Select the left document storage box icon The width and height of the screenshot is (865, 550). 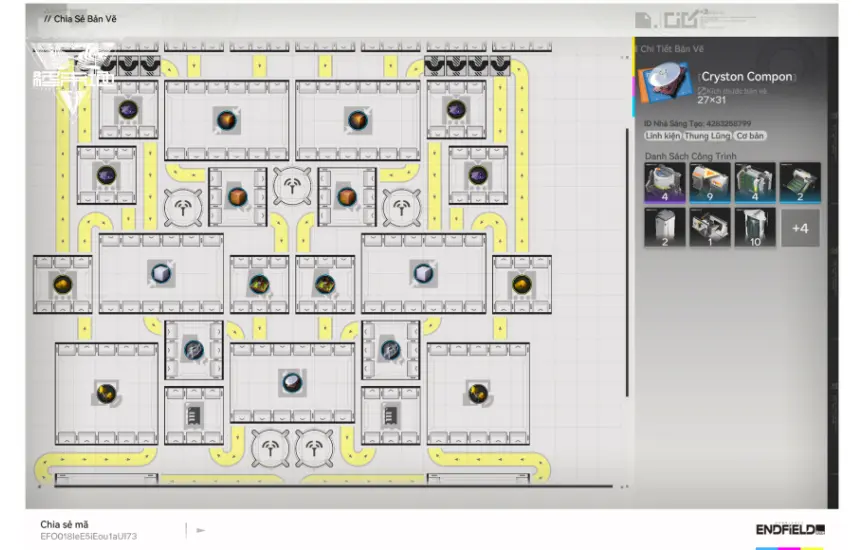click(194, 415)
